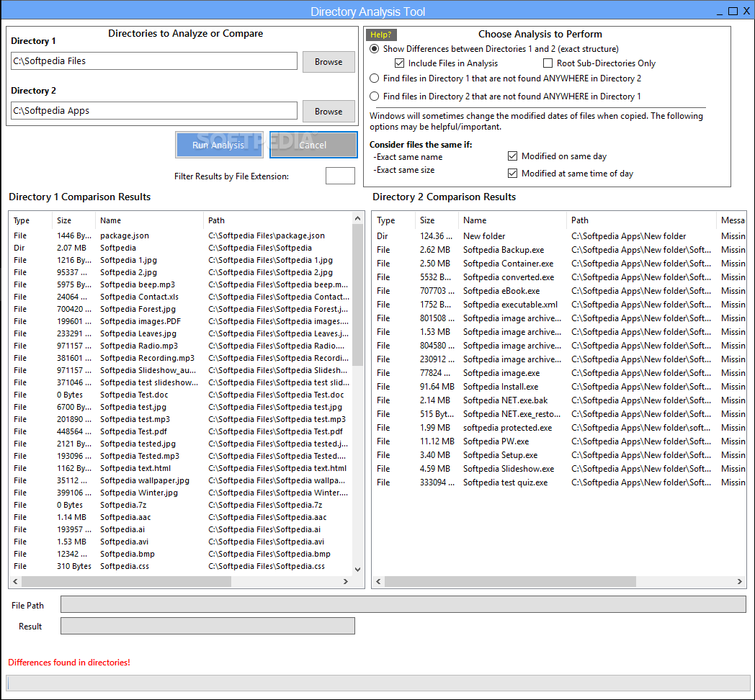Viewport: 755px width, 700px height.
Task: Enable Root Sub-Directories Only checkbox
Action: click(x=548, y=63)
